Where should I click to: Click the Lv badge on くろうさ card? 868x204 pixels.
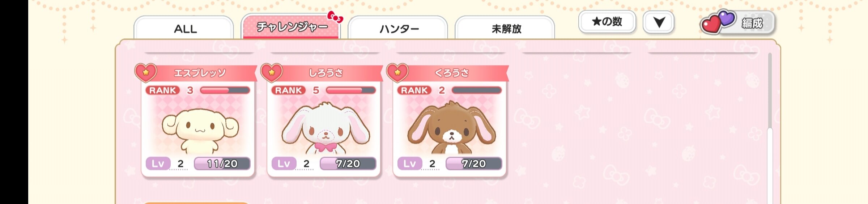(x=410, y=163)
